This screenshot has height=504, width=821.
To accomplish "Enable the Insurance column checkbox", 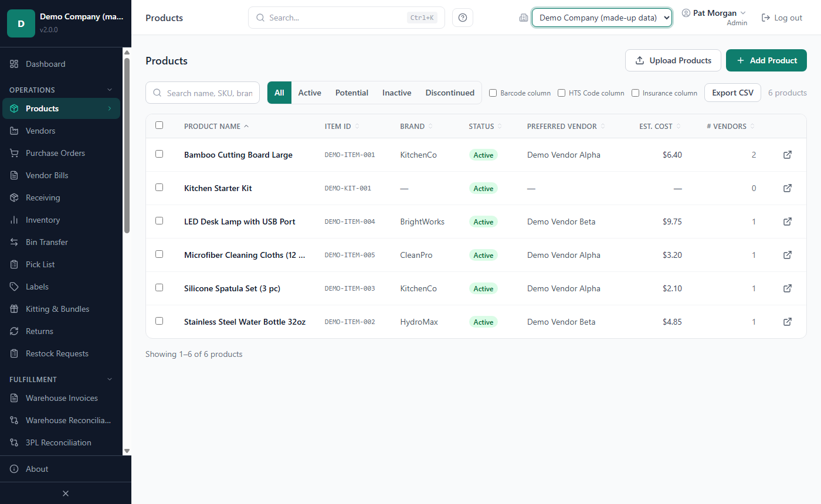I will click(x=635, y=93).
